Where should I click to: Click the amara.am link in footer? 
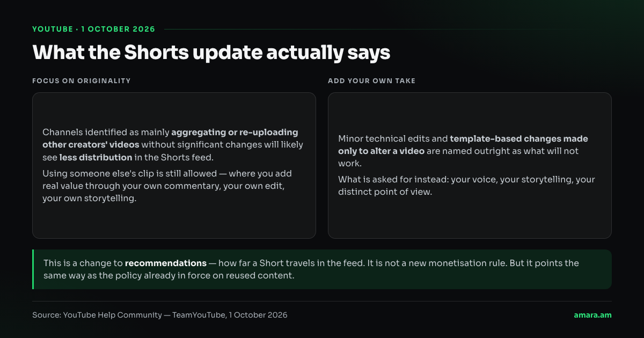click(592, 315)
